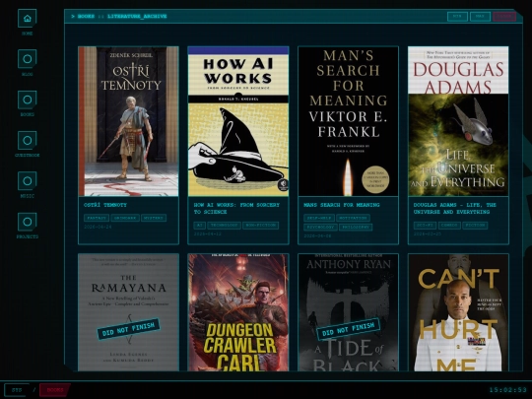Open the Projects sidebar icon
Screen dimensions: 532x399
click(28, 222)
